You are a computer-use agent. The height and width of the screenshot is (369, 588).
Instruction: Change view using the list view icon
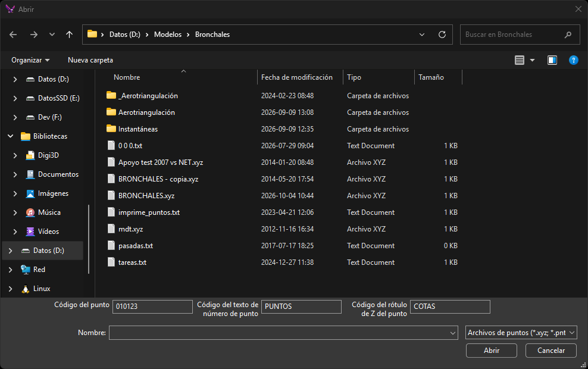(520, 60)
